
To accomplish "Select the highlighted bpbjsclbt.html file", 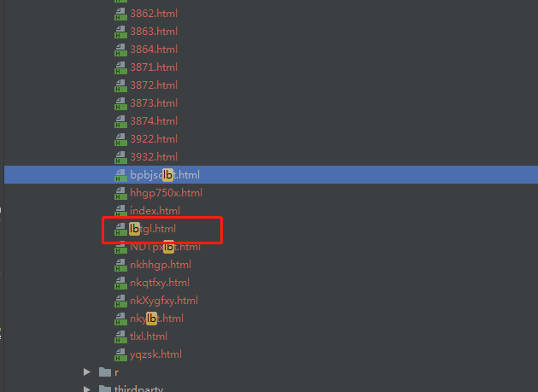I will pyautogui.click(x=271, y=175).
